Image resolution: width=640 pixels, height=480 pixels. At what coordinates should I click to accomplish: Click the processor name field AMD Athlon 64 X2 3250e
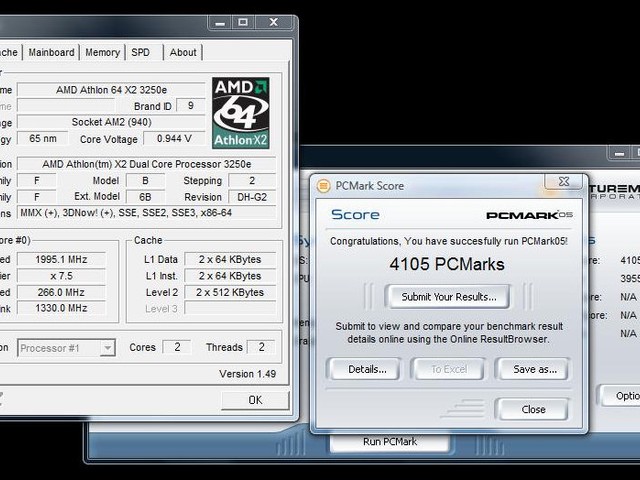111,90
